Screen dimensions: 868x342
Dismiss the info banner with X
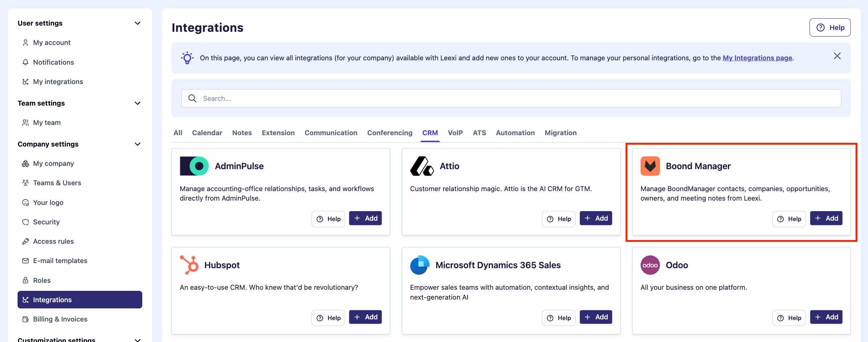click(837, 56)
